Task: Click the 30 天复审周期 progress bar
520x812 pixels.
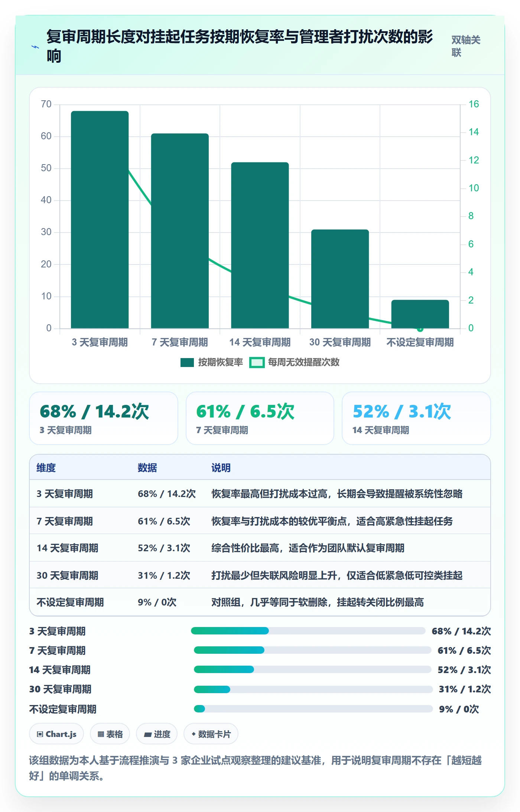Action: click(313, 689)
